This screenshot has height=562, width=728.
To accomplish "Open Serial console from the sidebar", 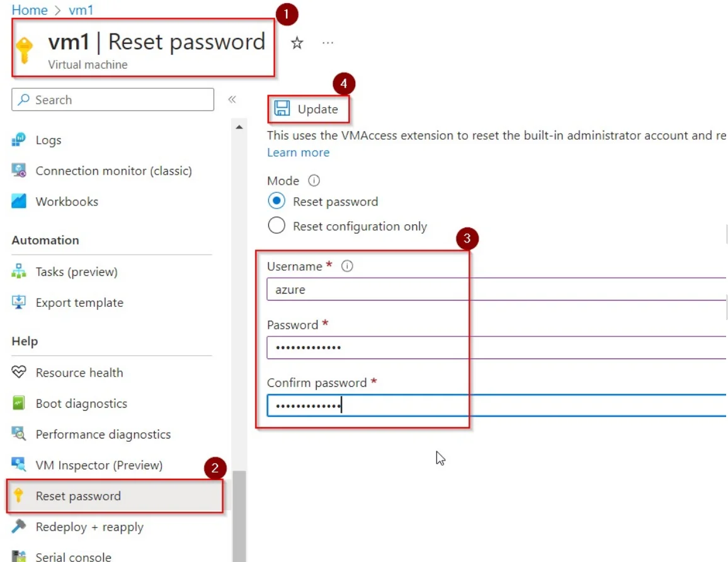I will [74, 556].
